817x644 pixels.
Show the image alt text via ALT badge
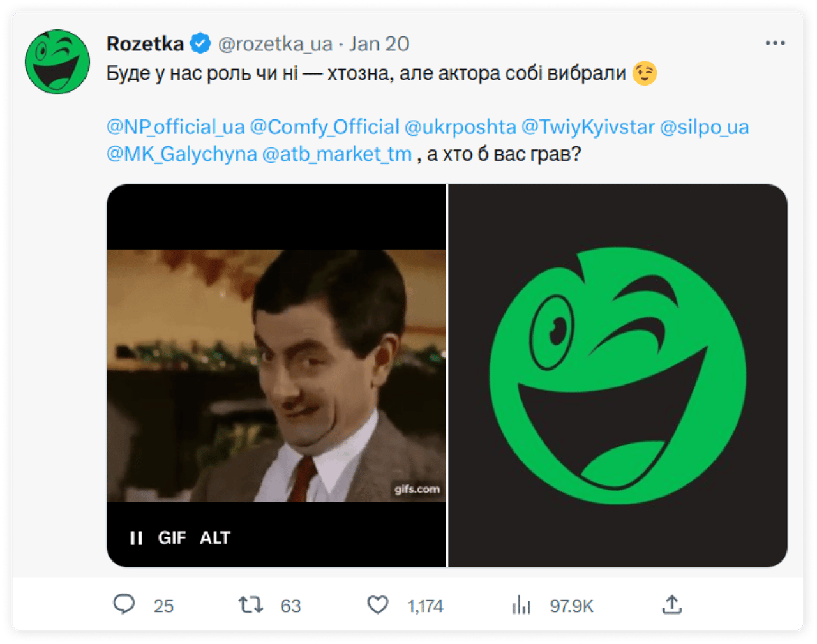[x=214, y=537]
